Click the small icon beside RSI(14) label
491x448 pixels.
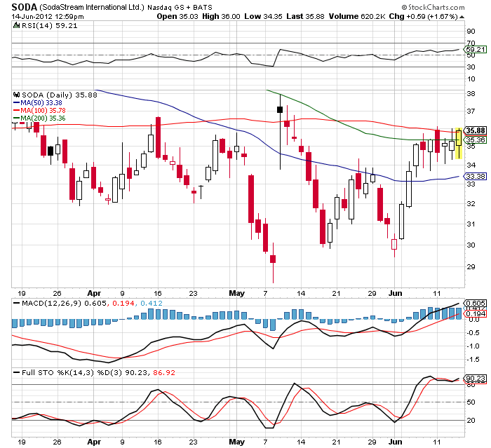tap(16, 25)
